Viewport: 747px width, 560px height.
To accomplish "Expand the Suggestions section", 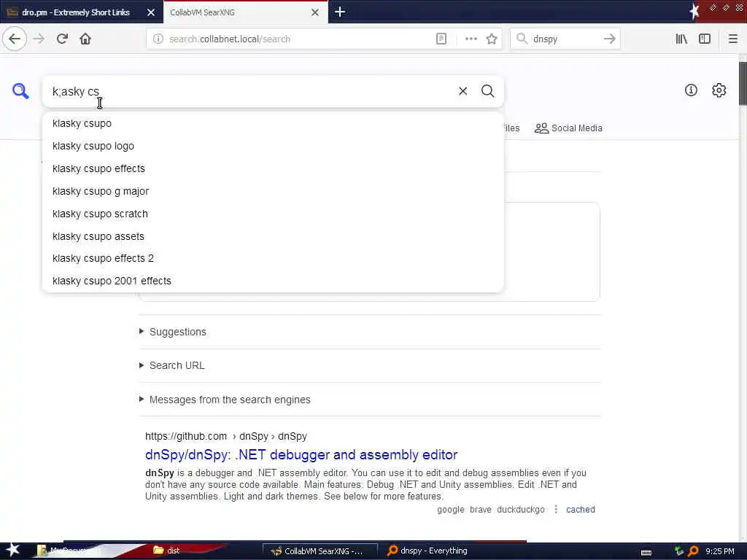I will (178, 332).
